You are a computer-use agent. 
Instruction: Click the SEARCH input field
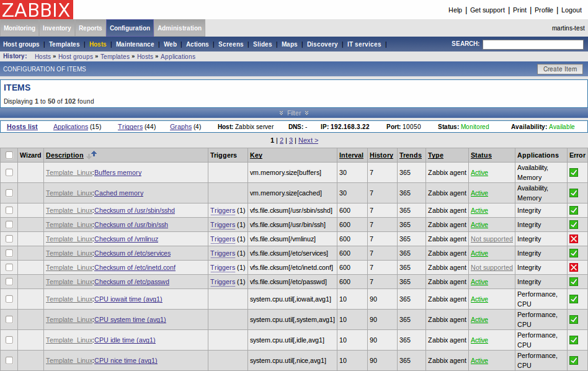(x=533, y=44)
